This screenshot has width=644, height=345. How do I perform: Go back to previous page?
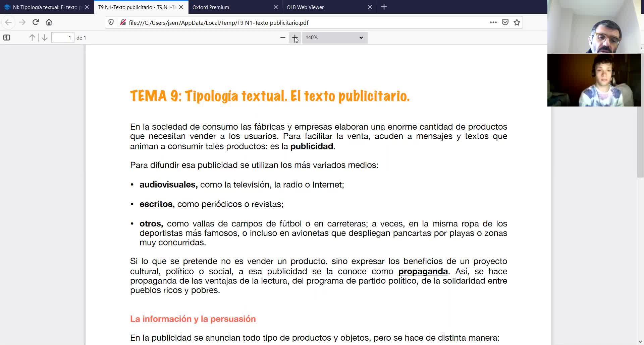[8, 22]
